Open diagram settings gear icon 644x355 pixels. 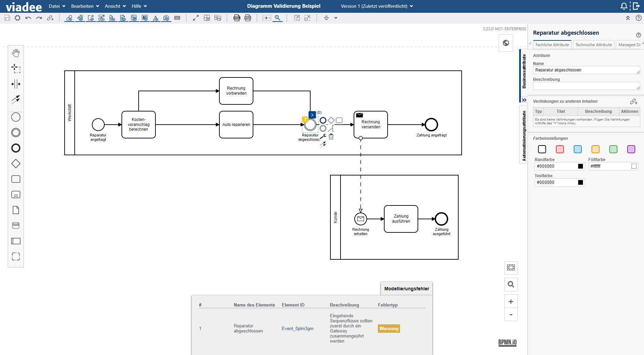17,18
